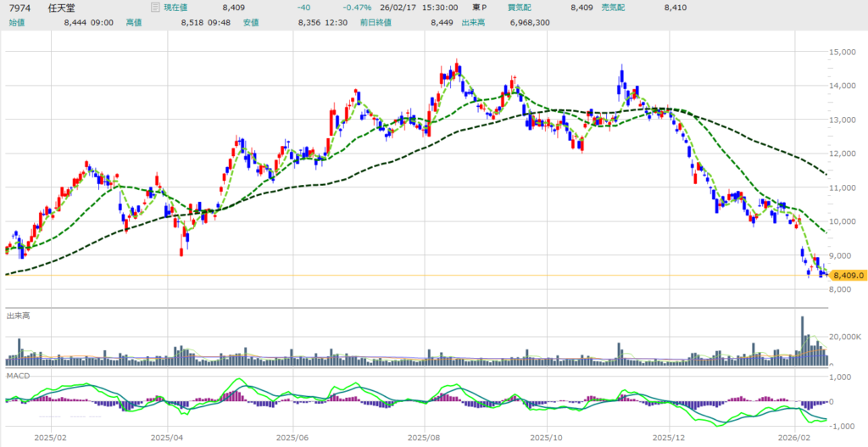Open the 任天堂 stock name link
Screen dimensions: 868x447
(x=62, y=8)
